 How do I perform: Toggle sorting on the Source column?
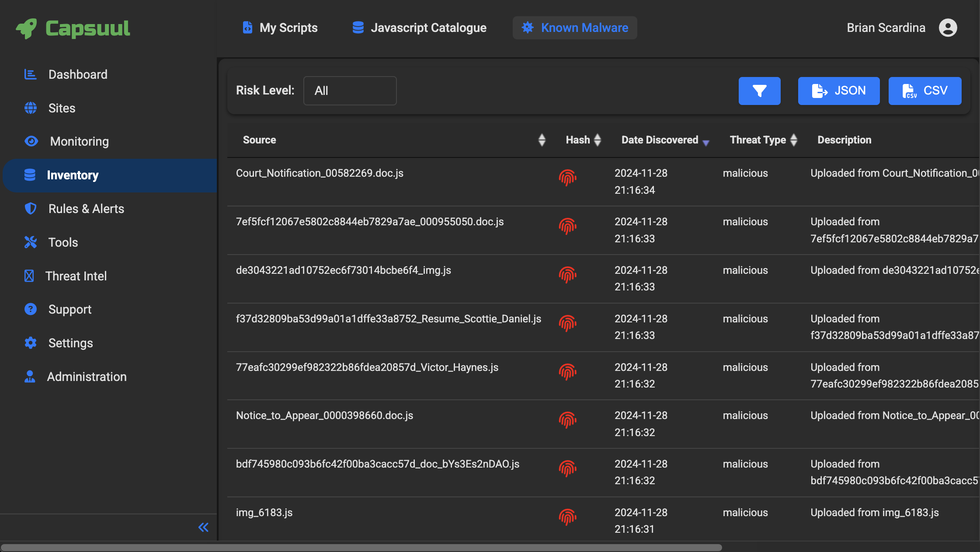(x=542, y=140)
